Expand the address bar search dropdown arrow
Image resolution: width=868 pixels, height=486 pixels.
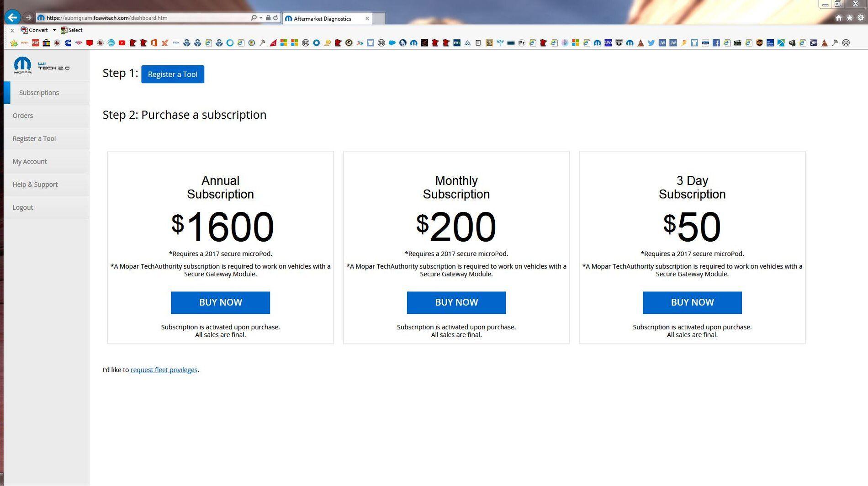[x=261, y=18]
